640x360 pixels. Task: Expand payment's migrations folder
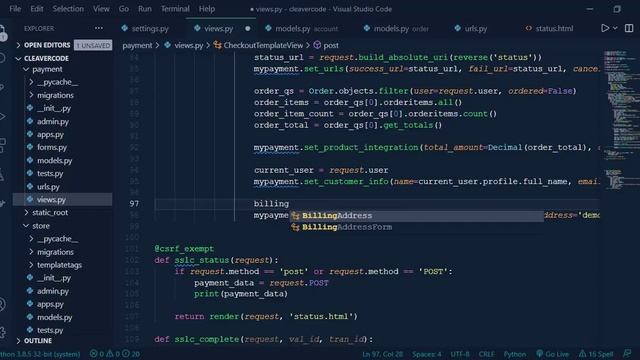pyautogui.click(x=55, y=95)
